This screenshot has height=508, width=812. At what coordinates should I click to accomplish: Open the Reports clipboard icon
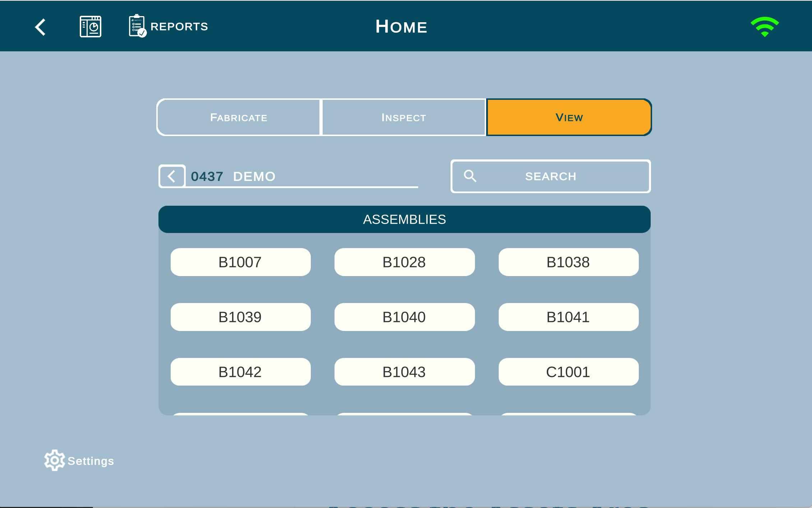pos(137,26)
